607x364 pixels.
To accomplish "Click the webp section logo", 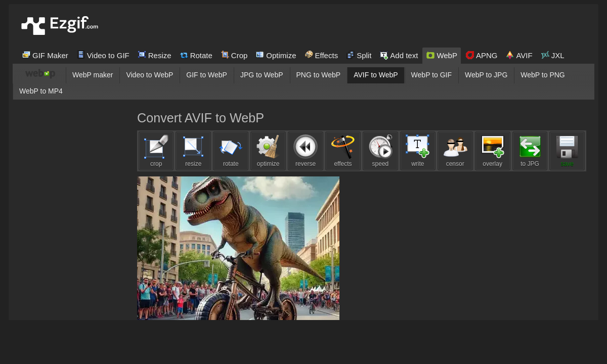I will pyautogui.click(x=40, y=73).
